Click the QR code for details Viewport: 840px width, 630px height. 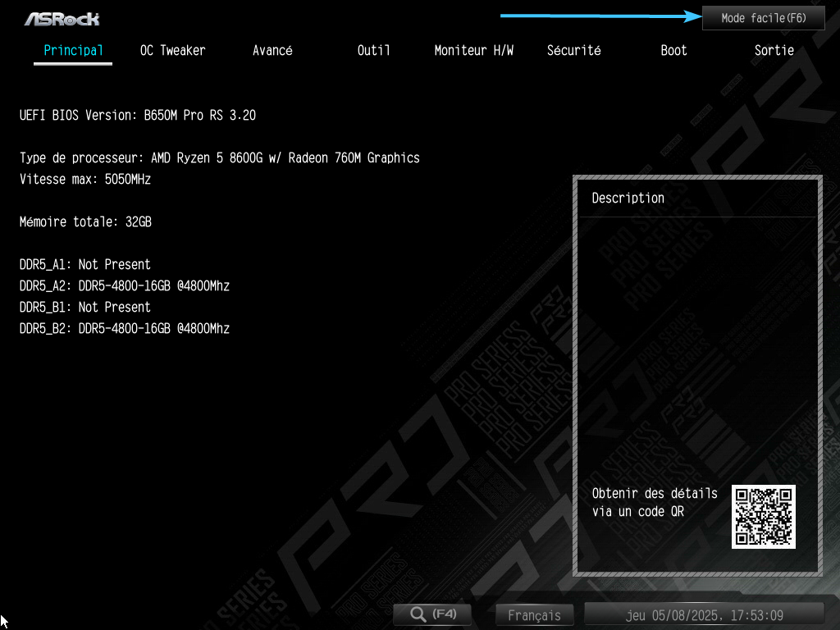[764, 517]
